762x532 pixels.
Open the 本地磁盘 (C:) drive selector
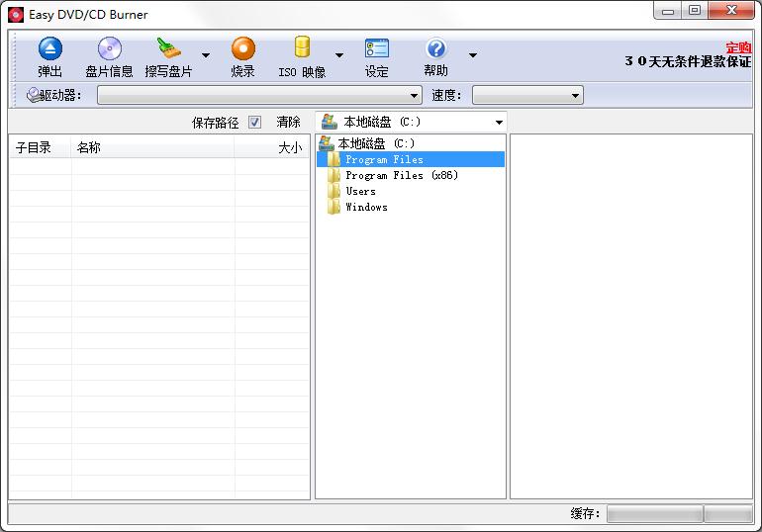coord(411,123)
